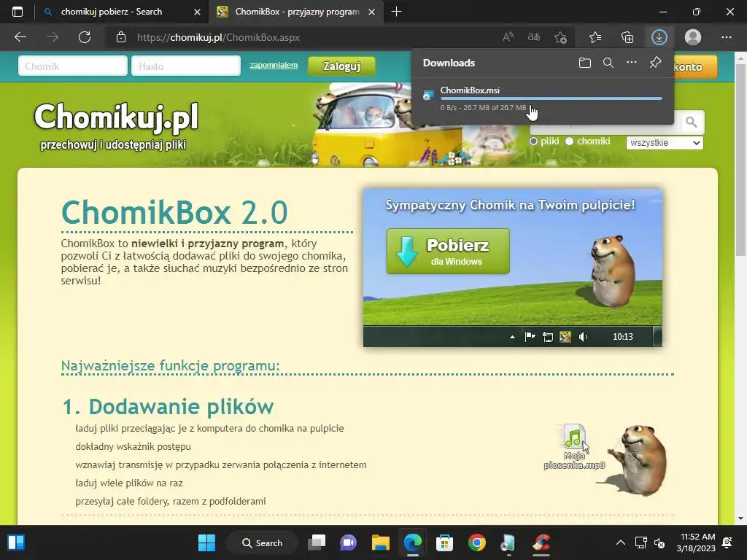The image size is (747, 560).
Task: Open more options in Downloads panel
Action: (632, 63)
